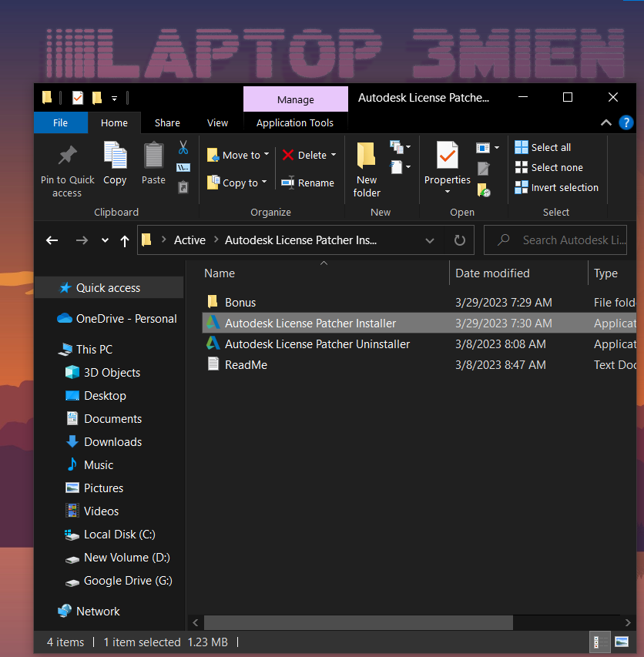Viewport: 644px width, 657px height.
Task: Click the Cut scissors icon
Action: 183,147
